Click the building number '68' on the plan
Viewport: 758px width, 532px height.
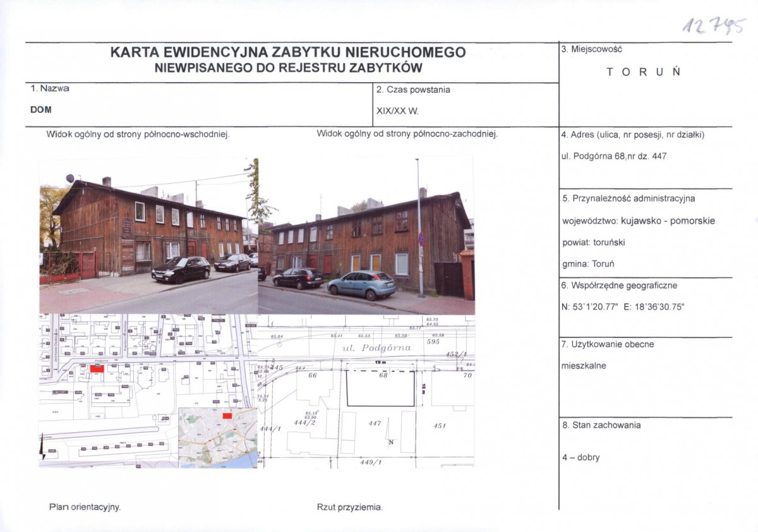click(383, 376)
